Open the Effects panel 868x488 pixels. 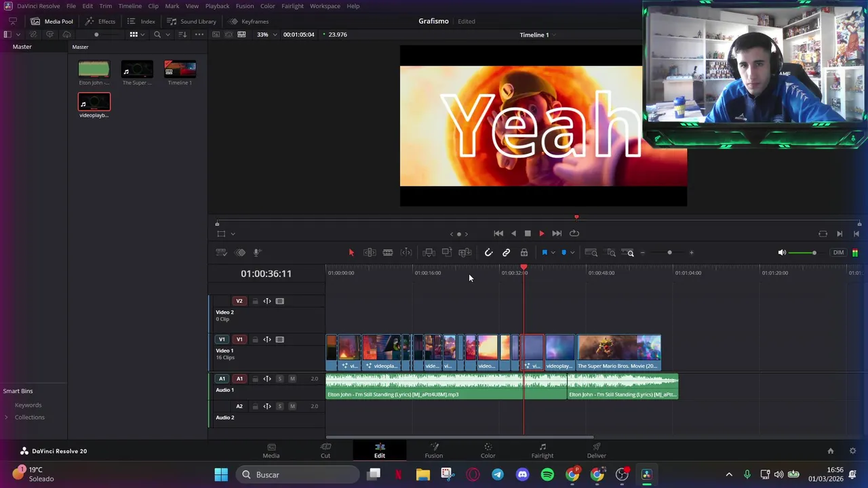click(x=100, y=21)
